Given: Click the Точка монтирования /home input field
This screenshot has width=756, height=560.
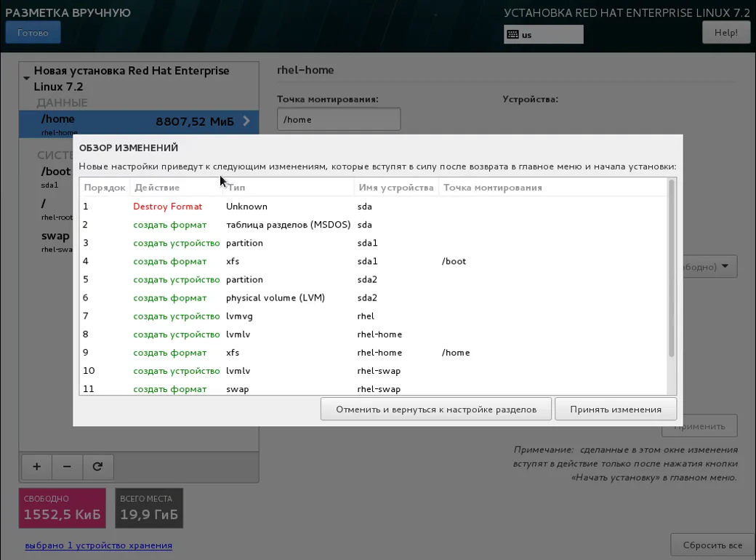Looking at the screenshot, I should (339, 119).
